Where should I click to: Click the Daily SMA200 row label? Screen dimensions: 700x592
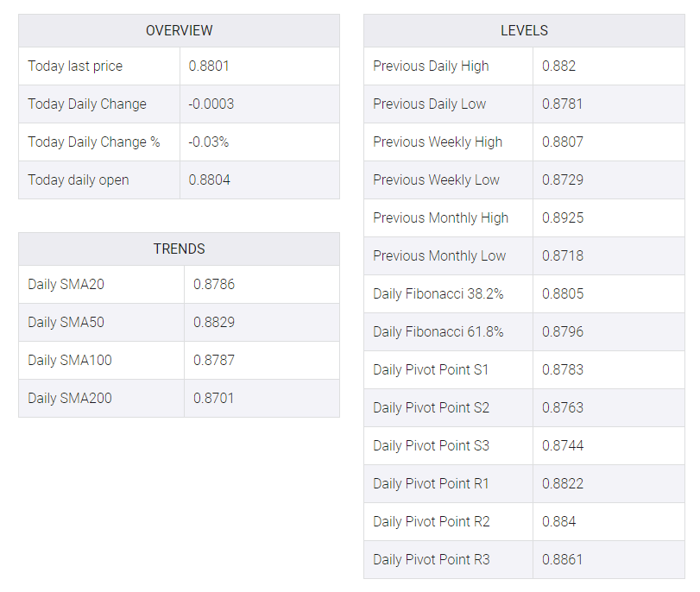coord(70,398)
